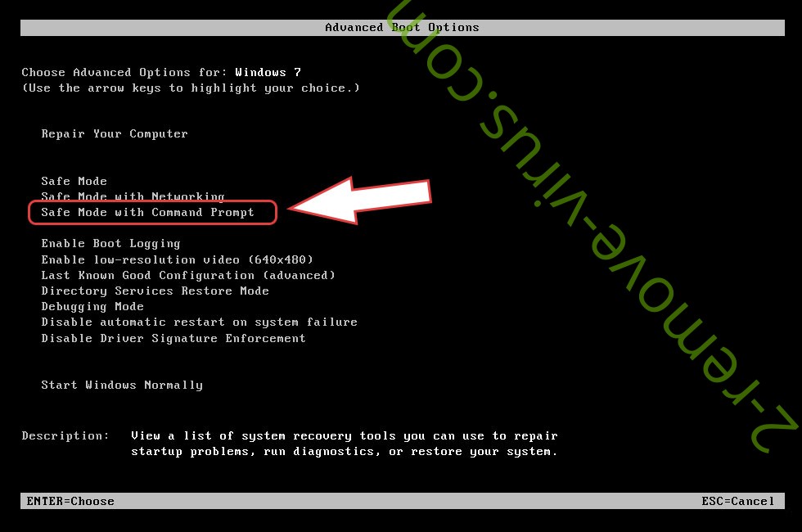This screenshot has height=532, width=802.
Task: Select Disable Driver Signature Enforcement
Action: [x=173, y=339]
